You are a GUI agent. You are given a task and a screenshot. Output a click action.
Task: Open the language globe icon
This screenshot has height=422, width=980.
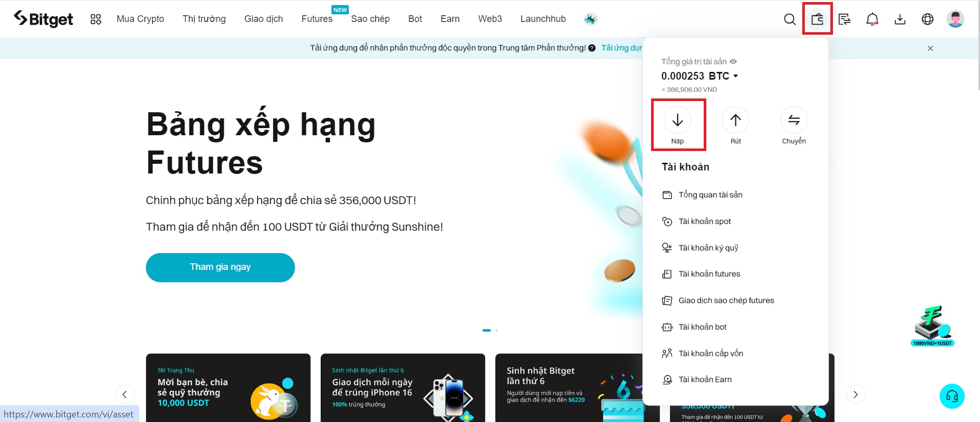tap(927, 19)
